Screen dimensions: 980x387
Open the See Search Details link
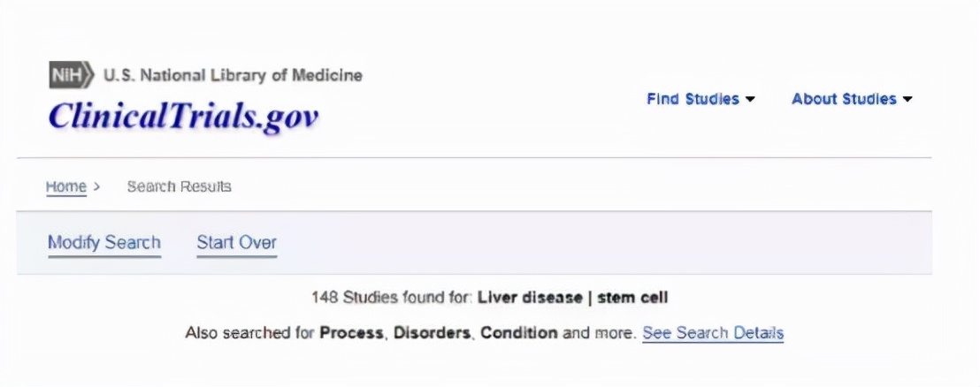[x=713, y=333]
